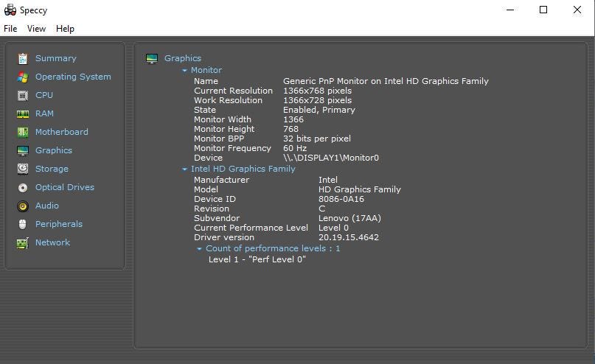Click the Generic PnP Monitor name value
The height and width of the screenshot is (364, 595).
pos(386,81)
